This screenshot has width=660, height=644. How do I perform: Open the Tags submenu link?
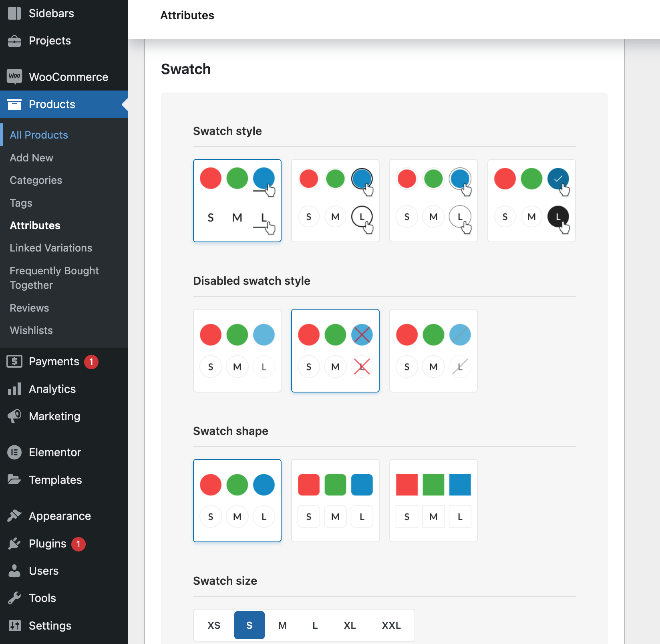[21, 203]
